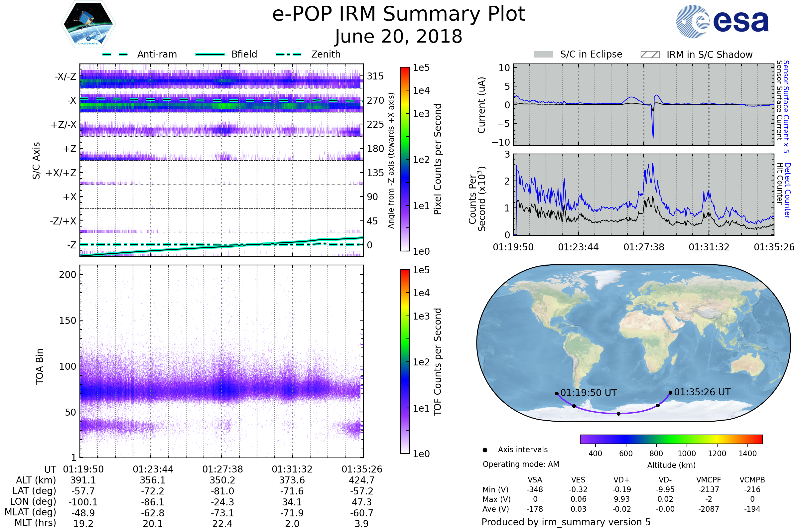Viewport: 798px width, 532px height.
Task: Click the June 20, 2018 date heading
Action: (399, 37)
